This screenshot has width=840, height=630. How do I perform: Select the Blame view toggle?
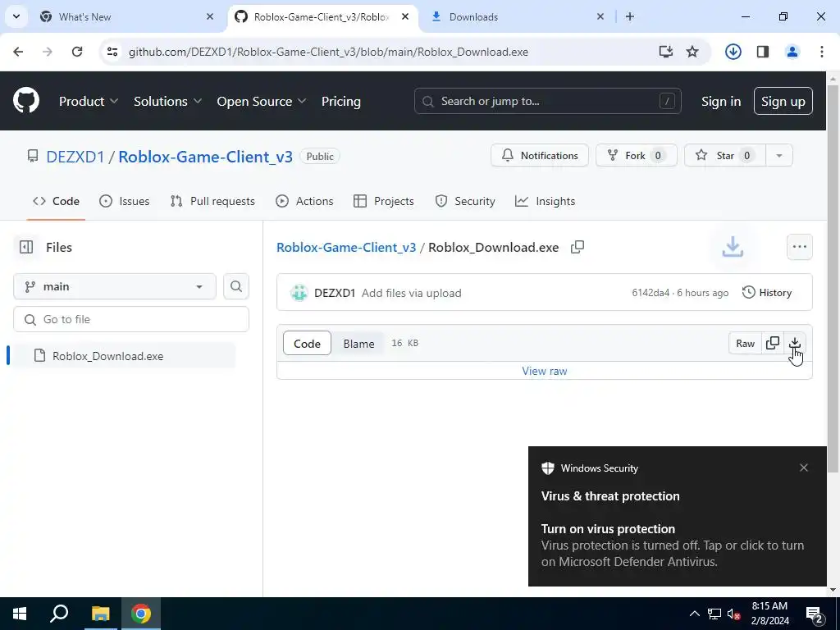358,344
